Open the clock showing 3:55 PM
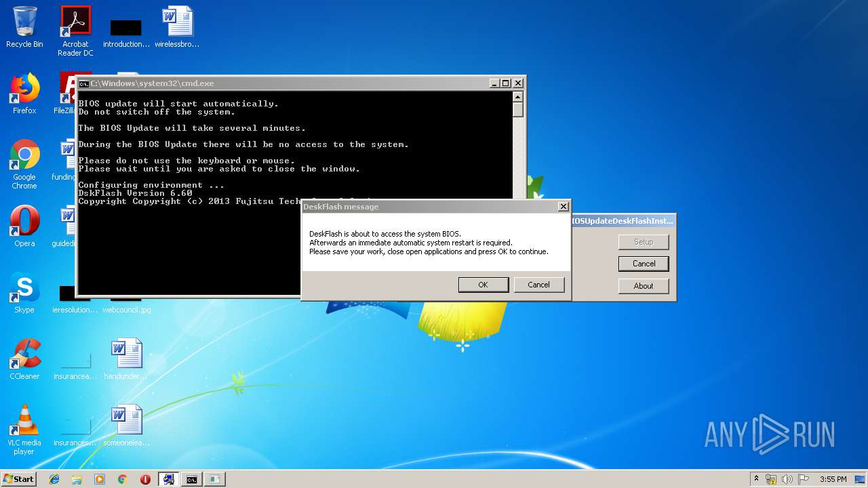The width and height of the screenshot is (868, 488). click(x=833, y=479)
